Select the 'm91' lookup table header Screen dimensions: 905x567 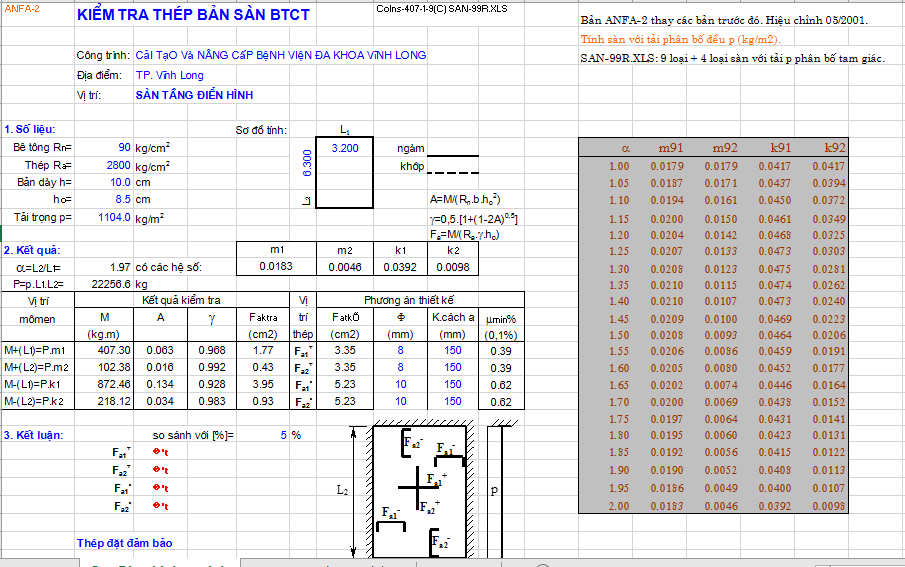pyautogui.click(x=671, y=148)
